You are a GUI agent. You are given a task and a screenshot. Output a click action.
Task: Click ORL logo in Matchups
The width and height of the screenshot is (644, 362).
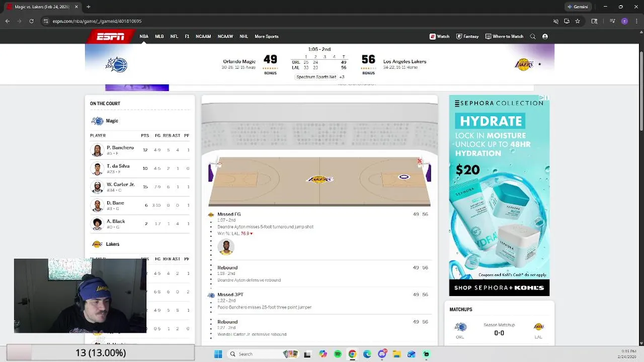tap(460, 327)
